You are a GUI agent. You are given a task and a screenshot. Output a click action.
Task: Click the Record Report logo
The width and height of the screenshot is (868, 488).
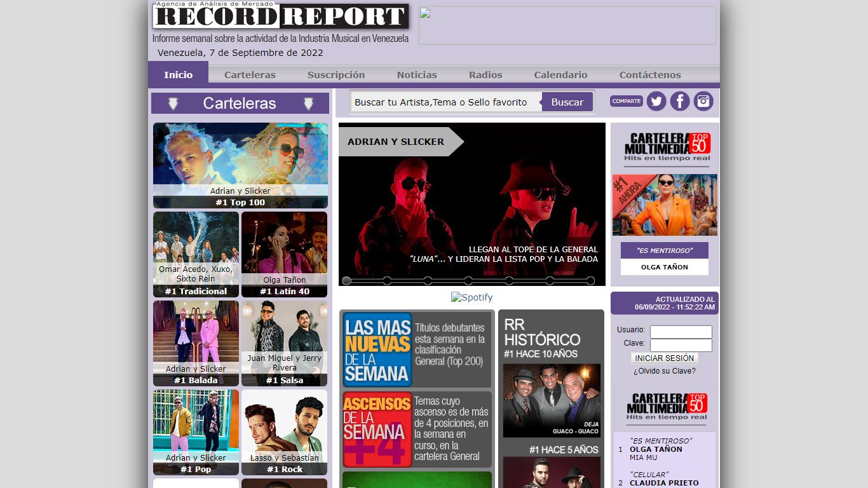pyautogui.click(x=281, y=16)
